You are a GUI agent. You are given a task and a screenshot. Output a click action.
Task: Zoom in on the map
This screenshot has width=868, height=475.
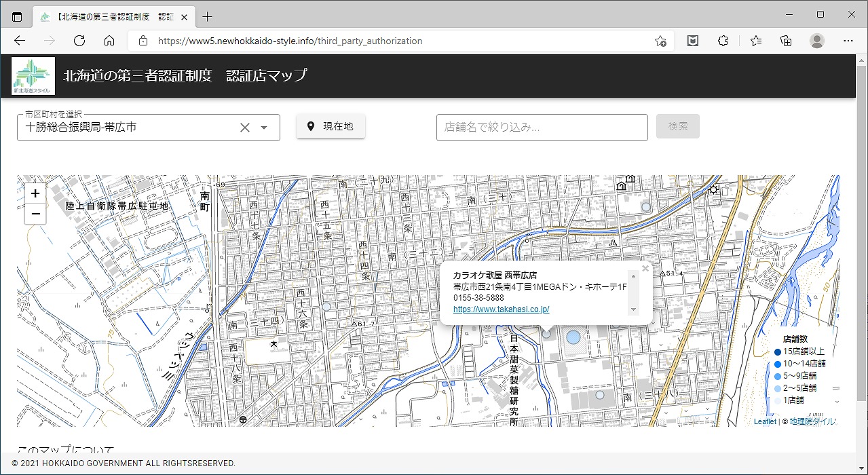(x=35, y=193)
